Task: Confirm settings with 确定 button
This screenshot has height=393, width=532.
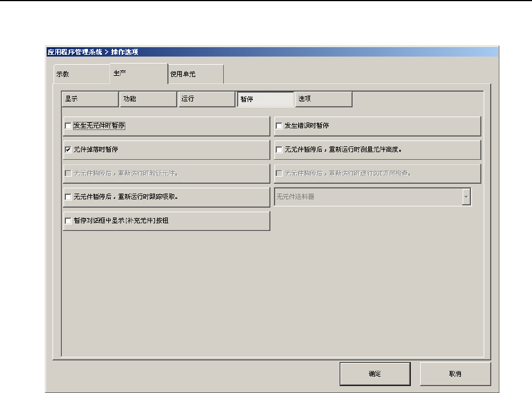Action: click(x=375, y=374)
